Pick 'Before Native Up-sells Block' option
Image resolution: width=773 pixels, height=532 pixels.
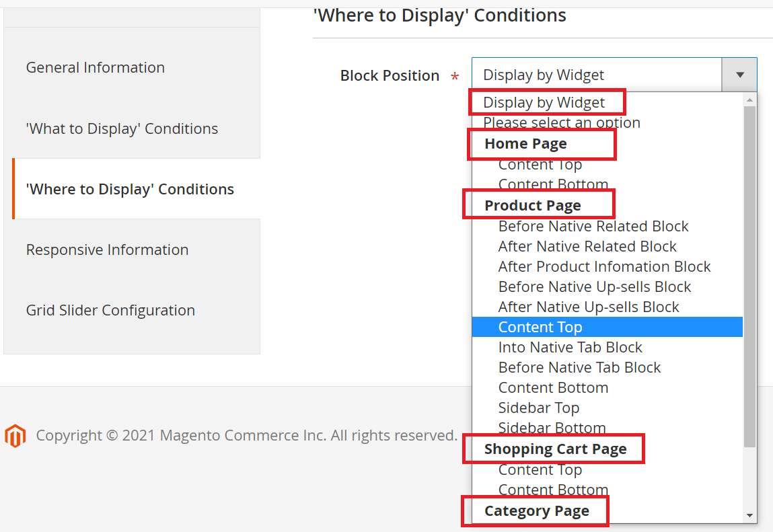pyautogui.click(x=595, y=287)
